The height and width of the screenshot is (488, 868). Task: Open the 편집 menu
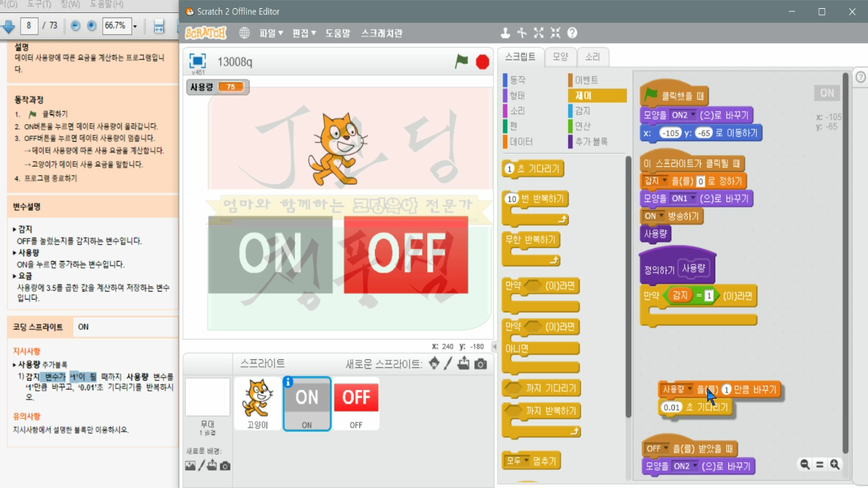coord(304,33)
